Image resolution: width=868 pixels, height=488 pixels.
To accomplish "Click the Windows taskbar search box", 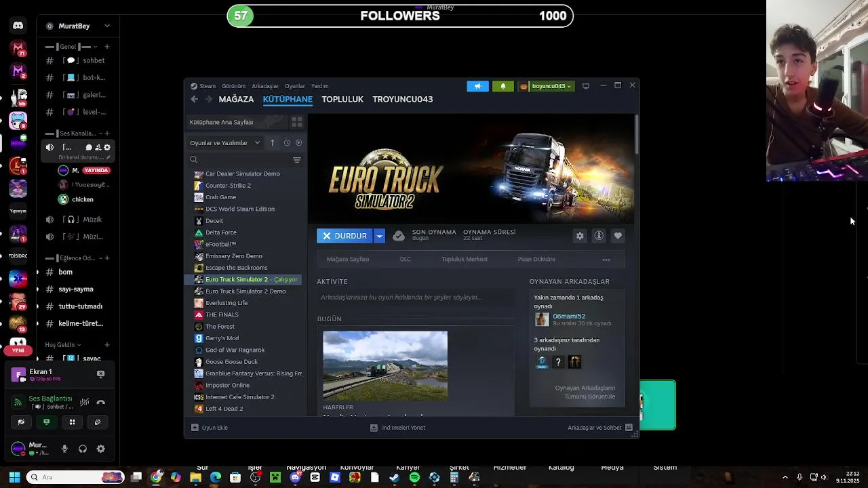I will 76,477.
